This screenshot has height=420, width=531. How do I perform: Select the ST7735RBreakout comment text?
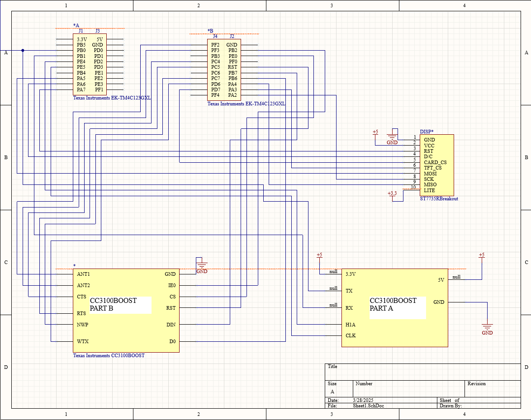[x=439, y=198]
